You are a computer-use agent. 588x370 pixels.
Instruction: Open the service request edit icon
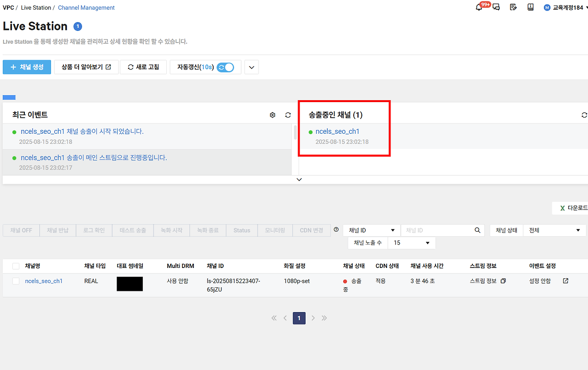click(513, 7)
